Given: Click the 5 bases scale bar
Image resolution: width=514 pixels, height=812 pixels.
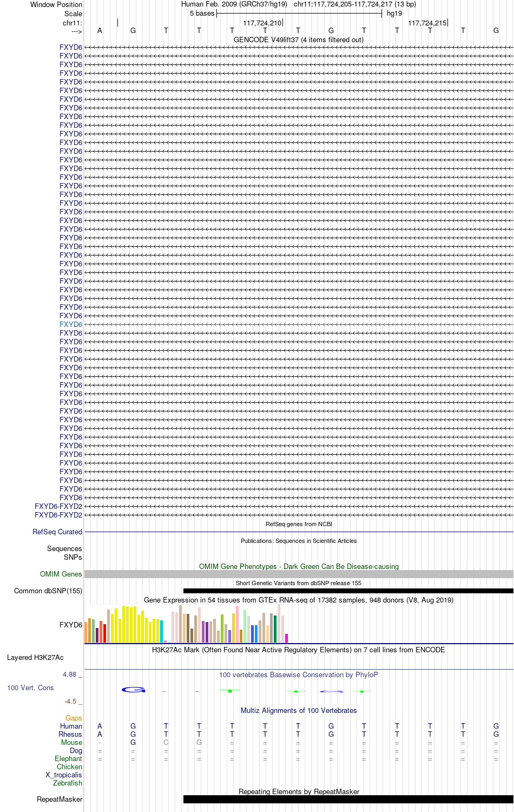Looking at the screenshot, I should 299,14.
